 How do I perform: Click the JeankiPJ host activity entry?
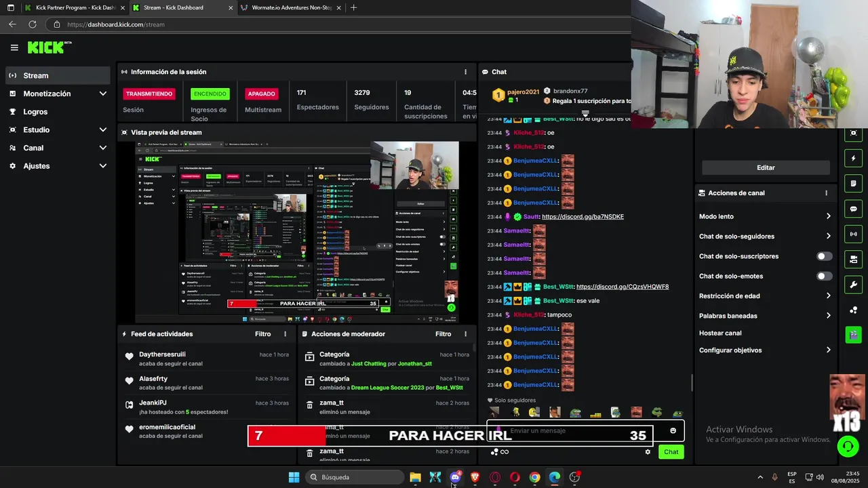207,407
